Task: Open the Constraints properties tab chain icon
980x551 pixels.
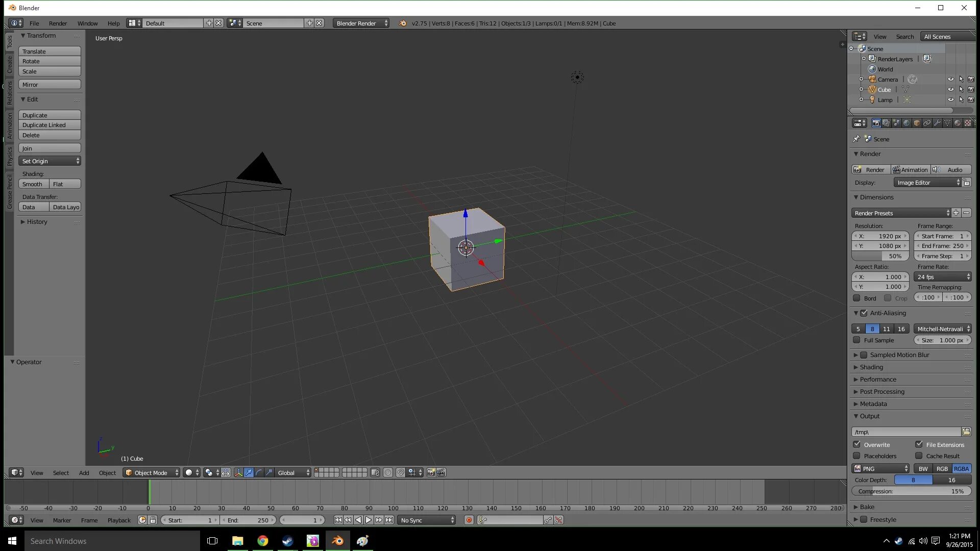Action: 927,123
